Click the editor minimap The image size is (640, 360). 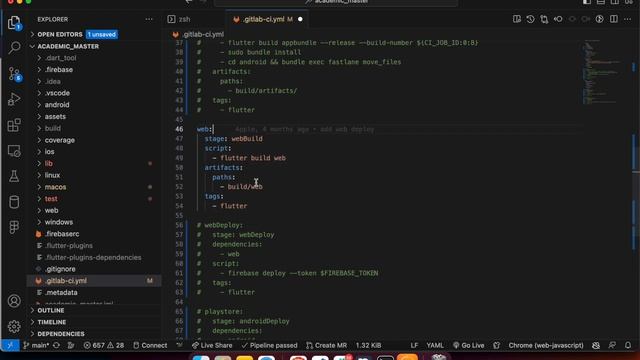603,71
